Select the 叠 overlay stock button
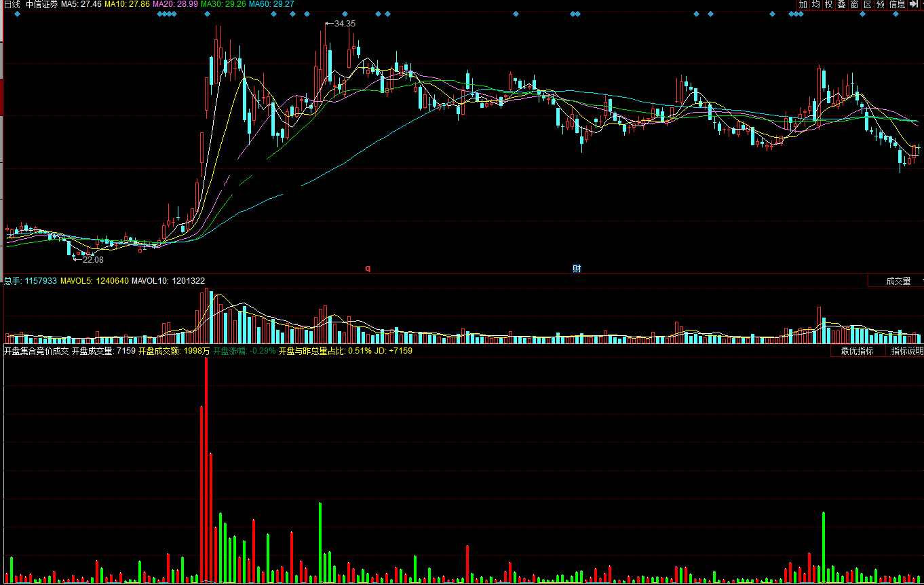The height and width of the screenshot is (585, 924). [x=842, y=4]
